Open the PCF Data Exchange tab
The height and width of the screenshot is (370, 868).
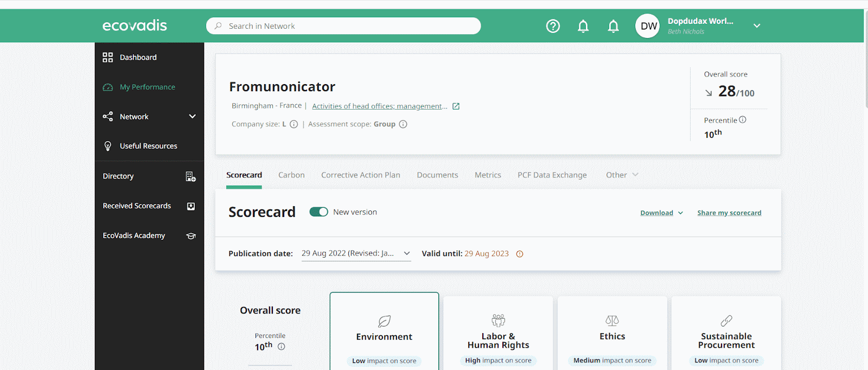(x=552, y=175)
